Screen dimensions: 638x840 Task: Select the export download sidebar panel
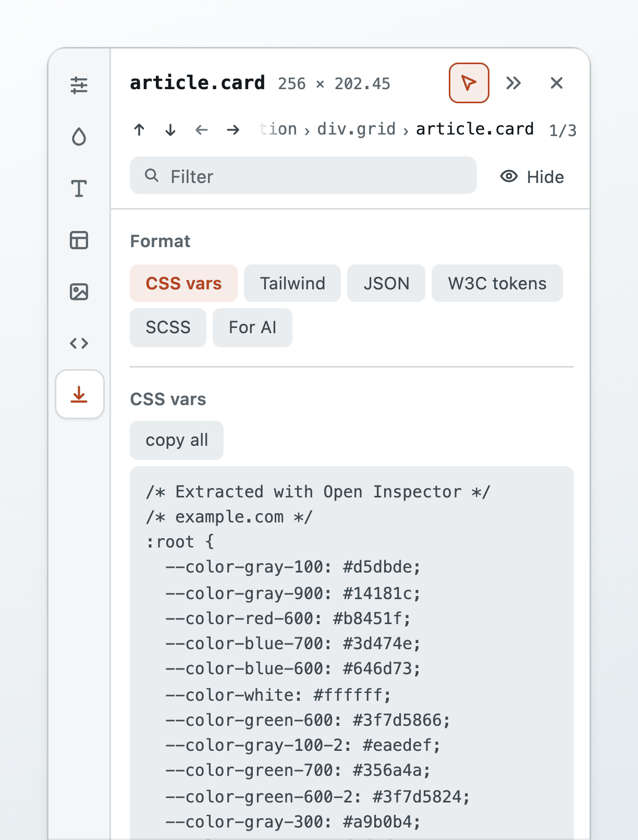80,394
